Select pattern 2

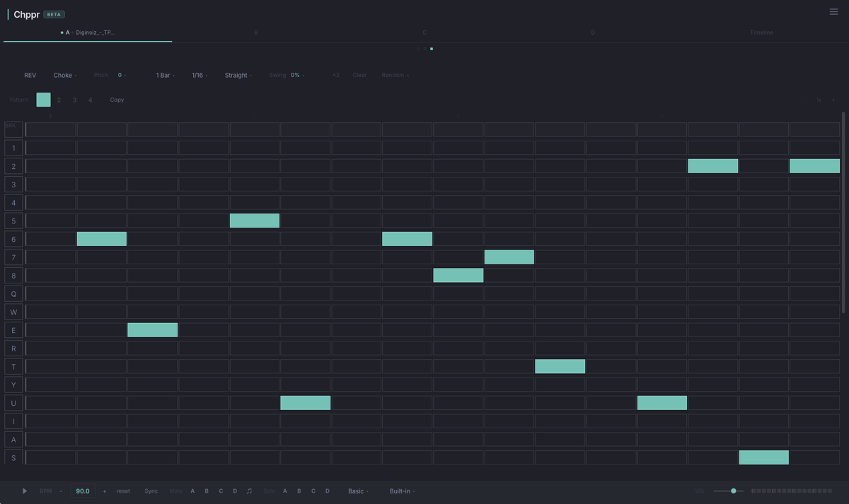tap(59, 100)
